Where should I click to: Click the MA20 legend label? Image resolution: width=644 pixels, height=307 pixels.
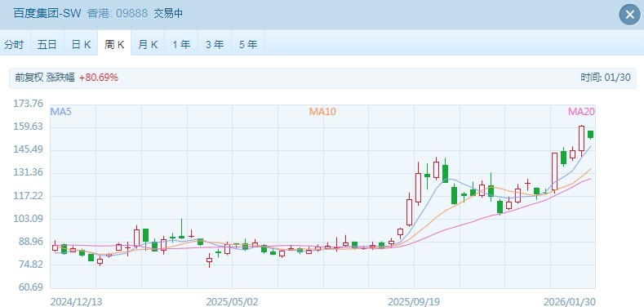click(x=582, y=111)
